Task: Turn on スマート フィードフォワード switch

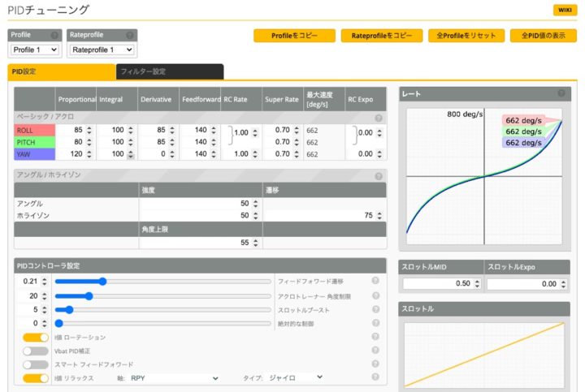Action: (36, 364)
